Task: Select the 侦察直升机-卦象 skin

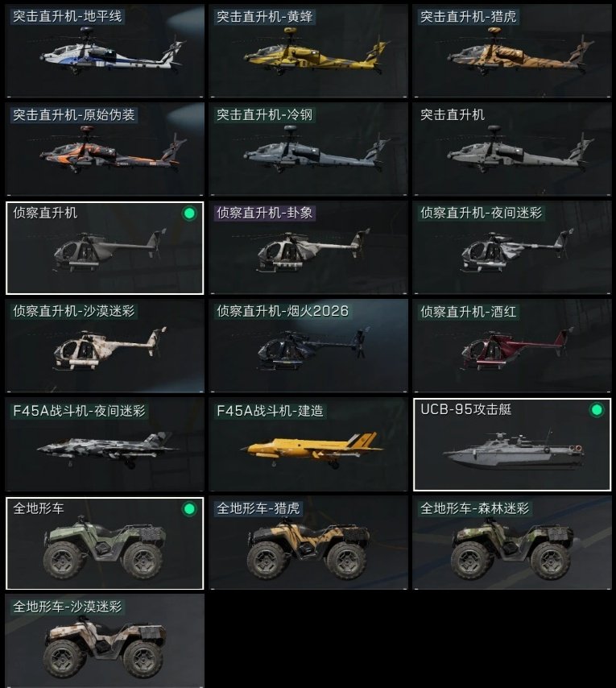Action: point(308,248)
